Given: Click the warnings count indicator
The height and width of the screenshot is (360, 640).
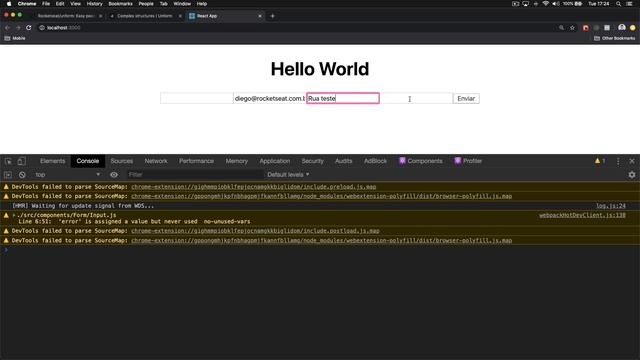Looking at the screenshot, I should pos(600,161).
